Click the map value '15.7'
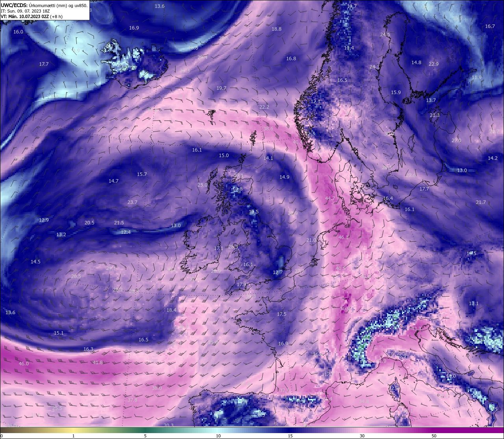Viewport: 504px width, 439px height. 142,174
